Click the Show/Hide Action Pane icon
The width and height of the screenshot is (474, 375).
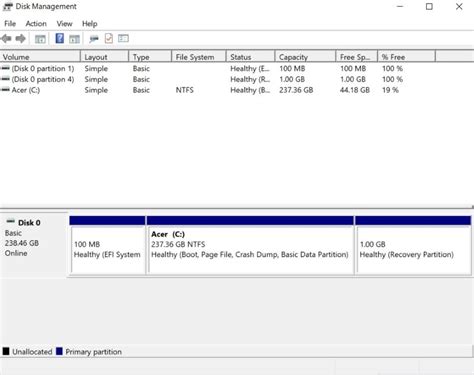click(x=74, y=39)
